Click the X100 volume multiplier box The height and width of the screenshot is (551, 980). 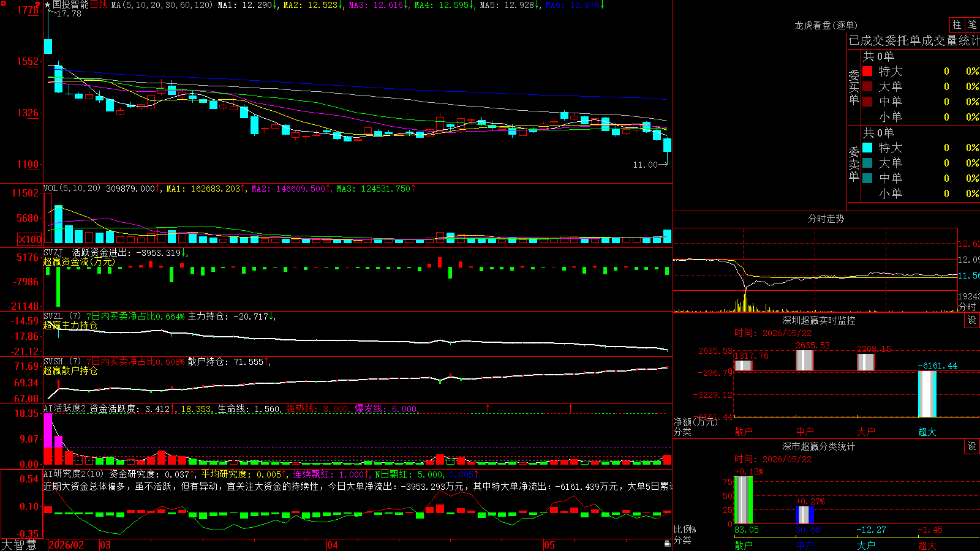[x=29, y=239]
